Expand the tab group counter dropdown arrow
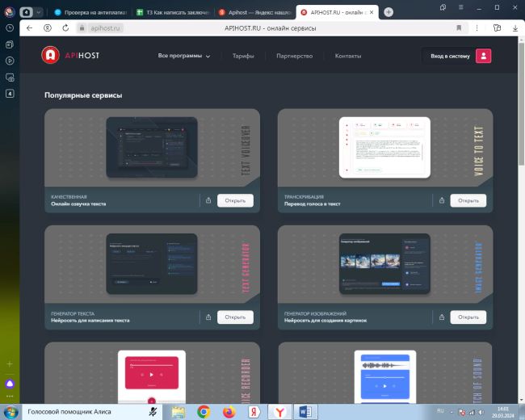This screenshot has height=420, width=525. (39, 12)
